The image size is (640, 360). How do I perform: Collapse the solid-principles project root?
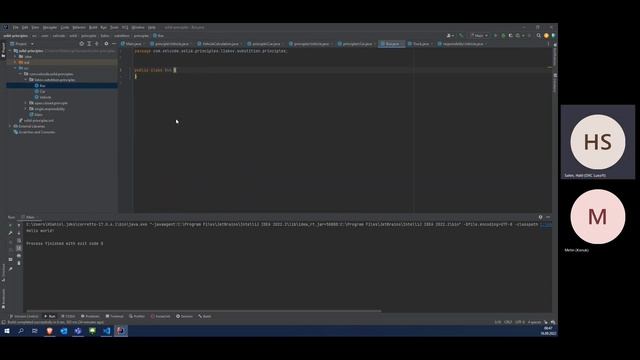tap(11, 51)
